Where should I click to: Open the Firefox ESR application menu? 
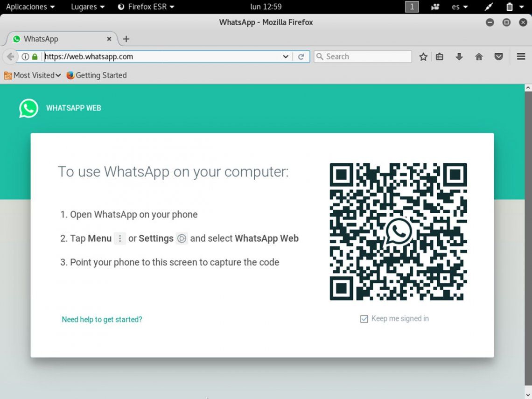[x=146, y=7]
